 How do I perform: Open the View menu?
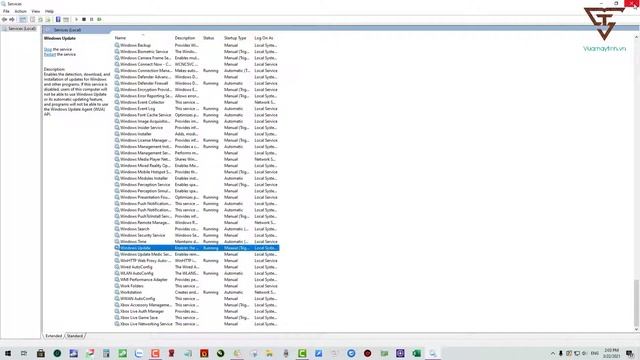click(36, 11)
